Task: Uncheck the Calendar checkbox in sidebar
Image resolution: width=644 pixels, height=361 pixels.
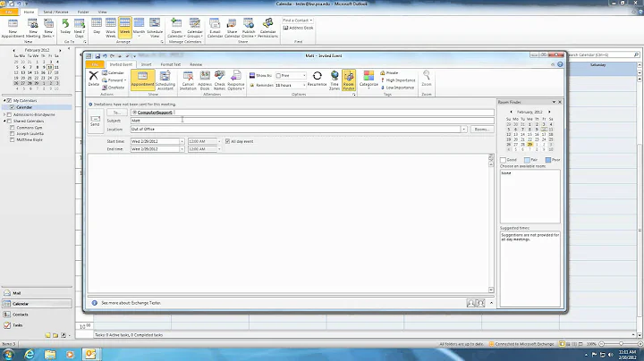Action: 13,107
